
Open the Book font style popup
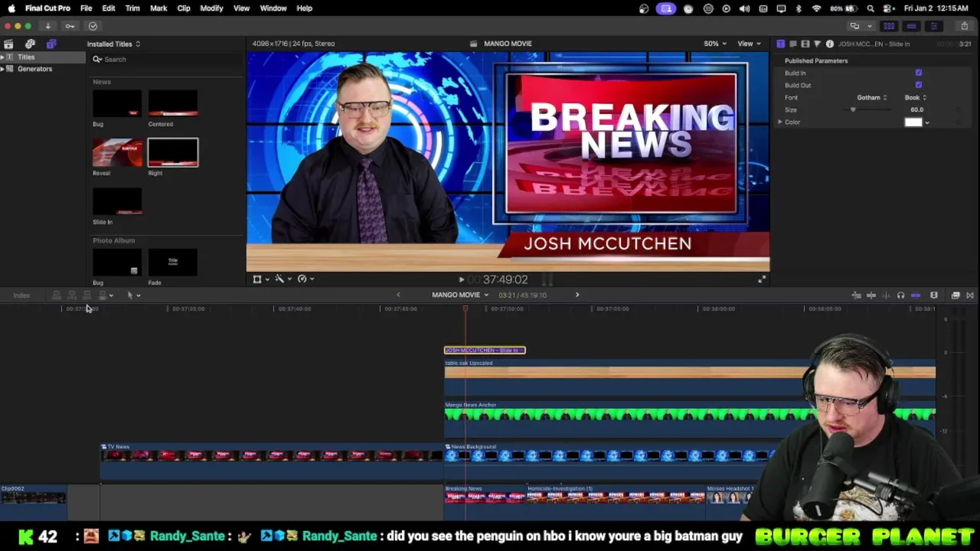[x=916, y=97]
